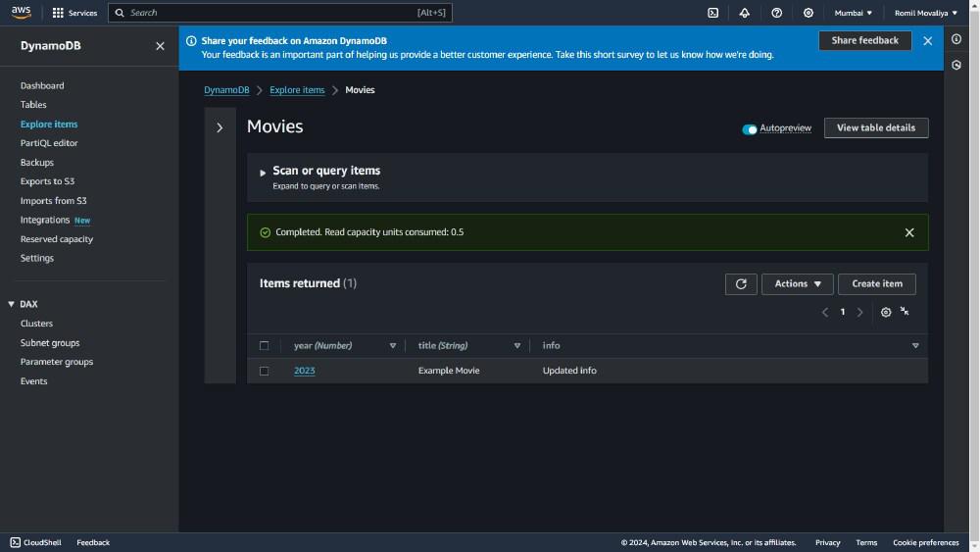
Task: Click the CloudShell icon in footer
Action: [x=15, y=542]
